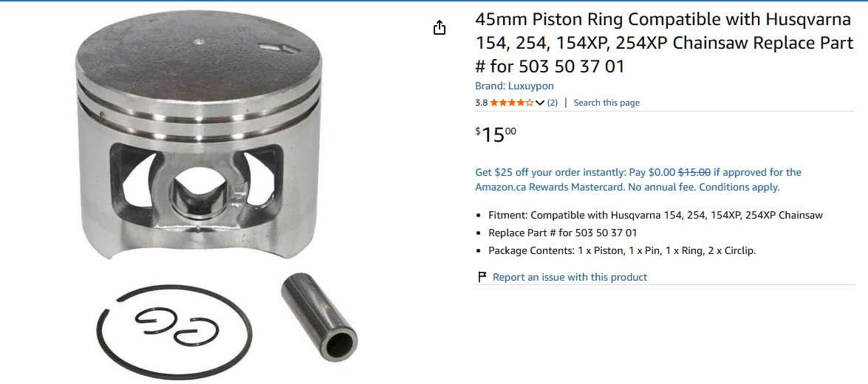Click the strikethrough $15.00 price text
Screen dimensions: 868x384
[x=694, y=173]
